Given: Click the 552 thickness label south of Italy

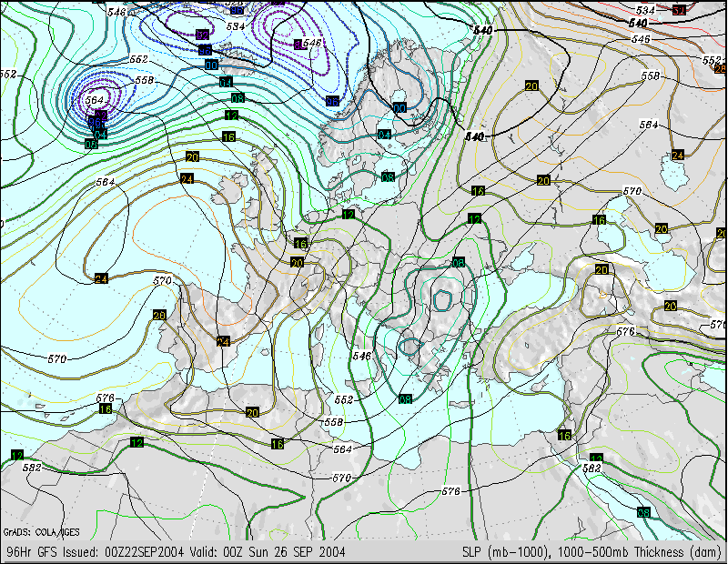Looking at the screenshot, I should [x=344, y=400].
